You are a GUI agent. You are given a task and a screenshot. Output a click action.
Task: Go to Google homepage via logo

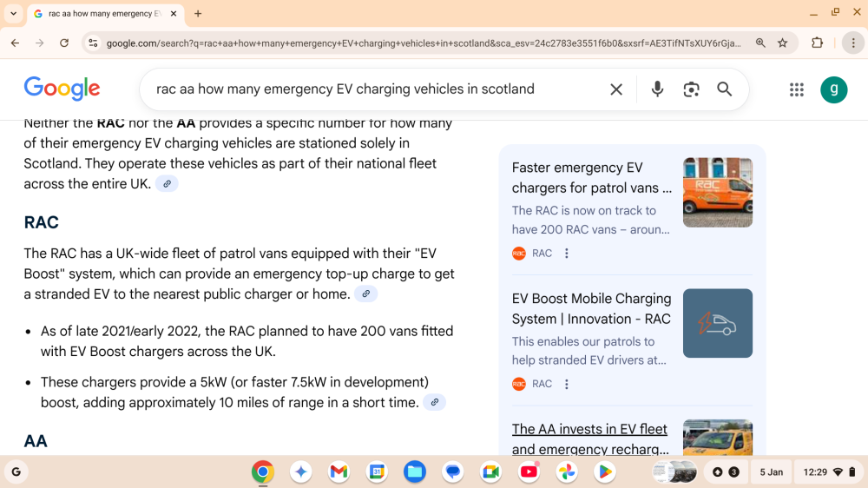[x=62, y=89]
